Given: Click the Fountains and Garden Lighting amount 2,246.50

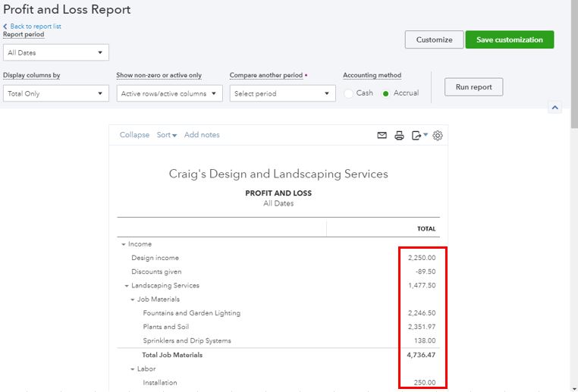Looking at the screenshot, I should tap(422, 313).
